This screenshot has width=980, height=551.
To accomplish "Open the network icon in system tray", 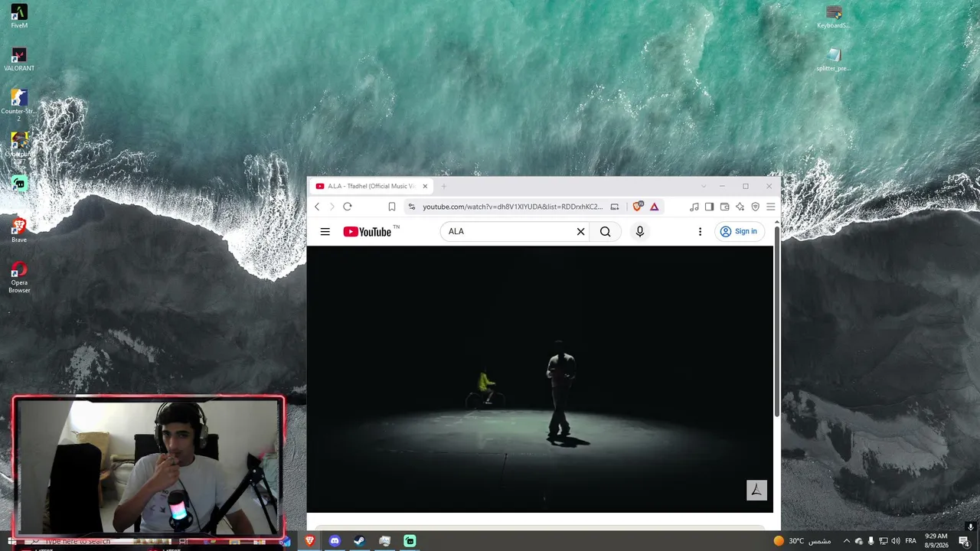I will click(884, 541).
